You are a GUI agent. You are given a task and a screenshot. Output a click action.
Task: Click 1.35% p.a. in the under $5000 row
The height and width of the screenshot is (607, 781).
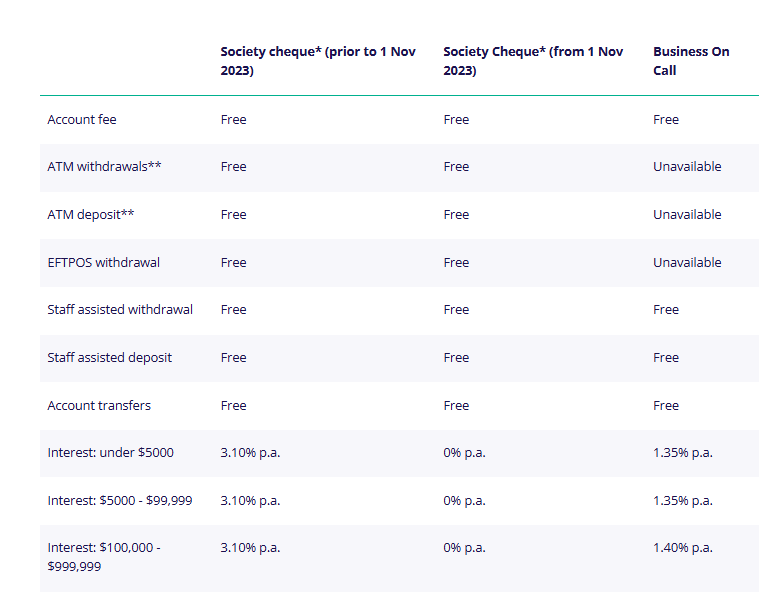click(x=683, y=453)
